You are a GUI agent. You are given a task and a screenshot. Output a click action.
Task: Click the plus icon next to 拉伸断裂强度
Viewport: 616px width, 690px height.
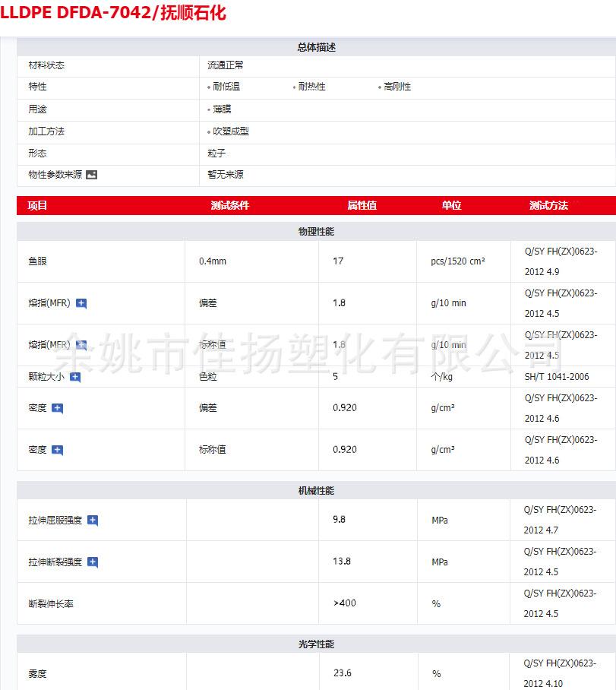tap(93, 562)
